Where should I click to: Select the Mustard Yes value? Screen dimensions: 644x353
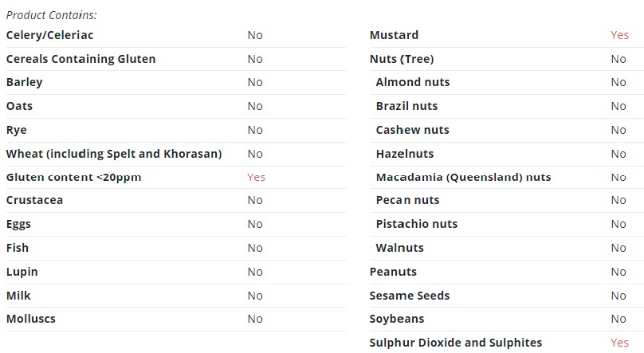(619, 35)
